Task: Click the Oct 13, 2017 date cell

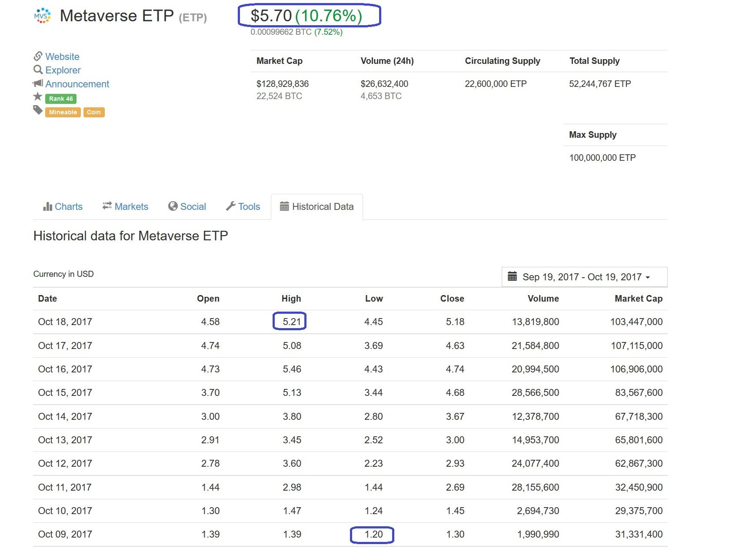Action: coord(65,440)
